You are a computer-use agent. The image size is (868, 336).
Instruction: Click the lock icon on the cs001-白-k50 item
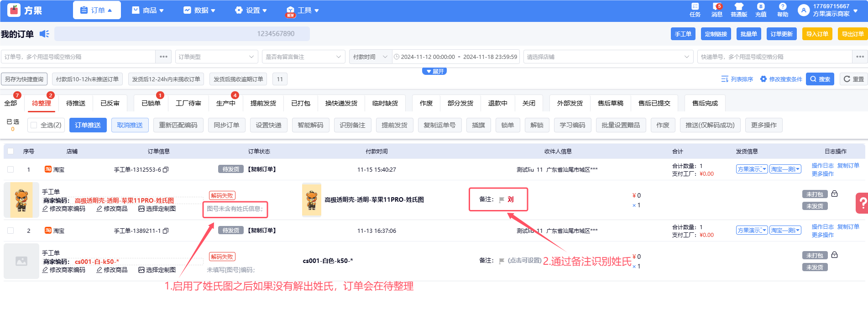point(834,255)
